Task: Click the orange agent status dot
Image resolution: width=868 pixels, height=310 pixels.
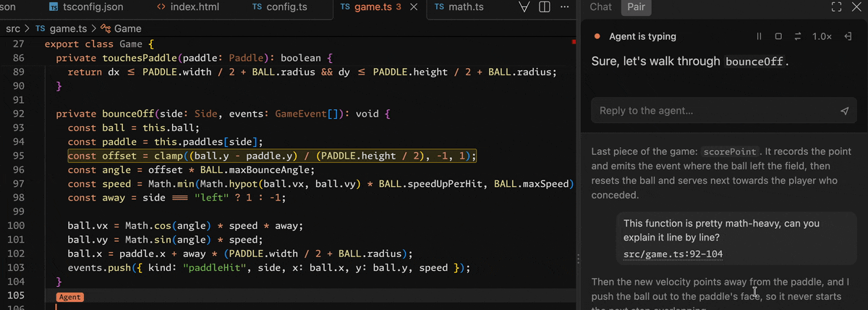Action: 597,36
